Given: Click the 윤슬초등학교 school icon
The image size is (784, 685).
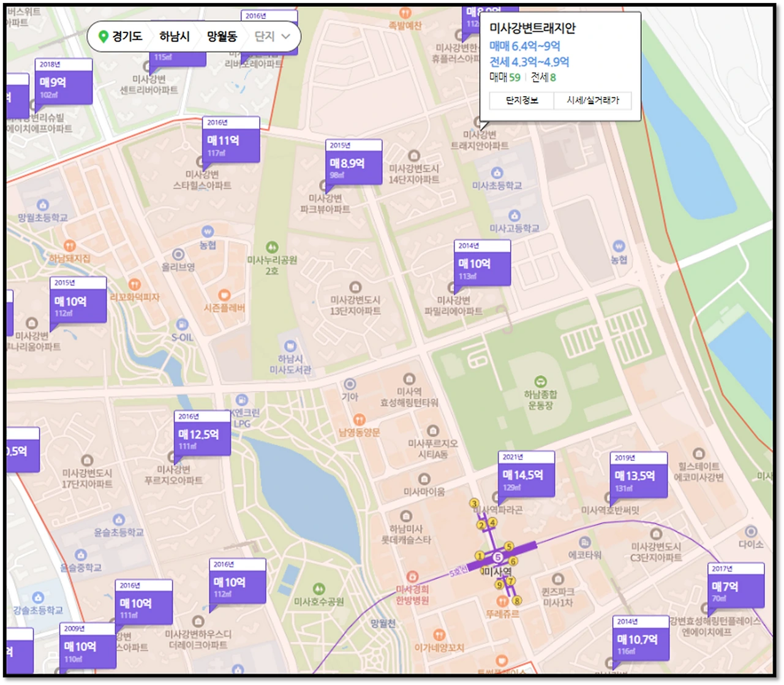Looking at the screenshot, I should point(119,520).
